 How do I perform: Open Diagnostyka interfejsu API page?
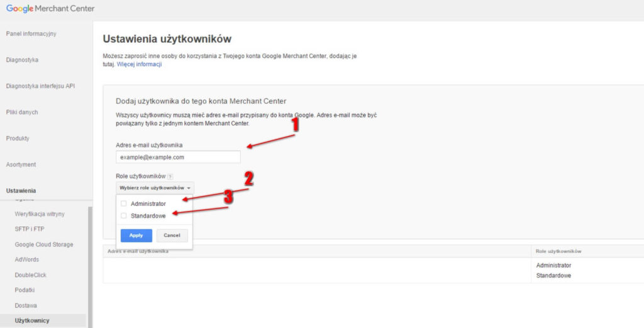(40, 86)
